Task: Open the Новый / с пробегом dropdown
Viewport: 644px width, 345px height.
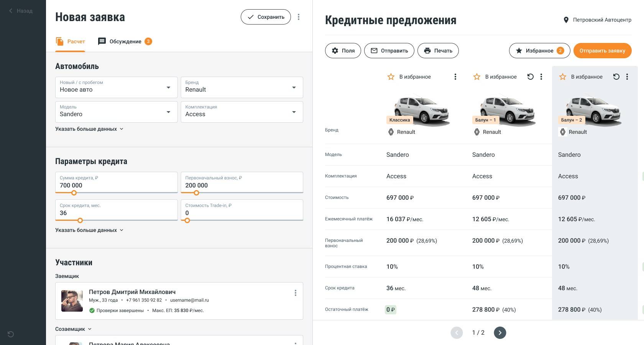Action: pos(116,87)
